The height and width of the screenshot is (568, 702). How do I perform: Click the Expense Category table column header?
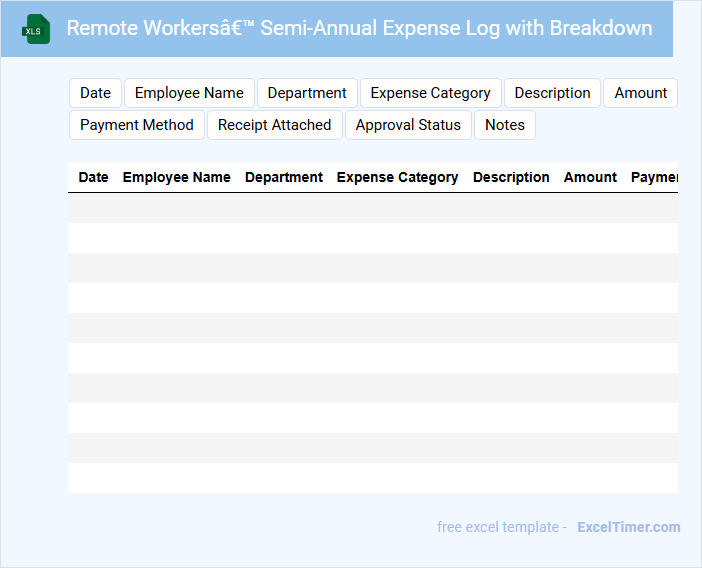(397, 177)
